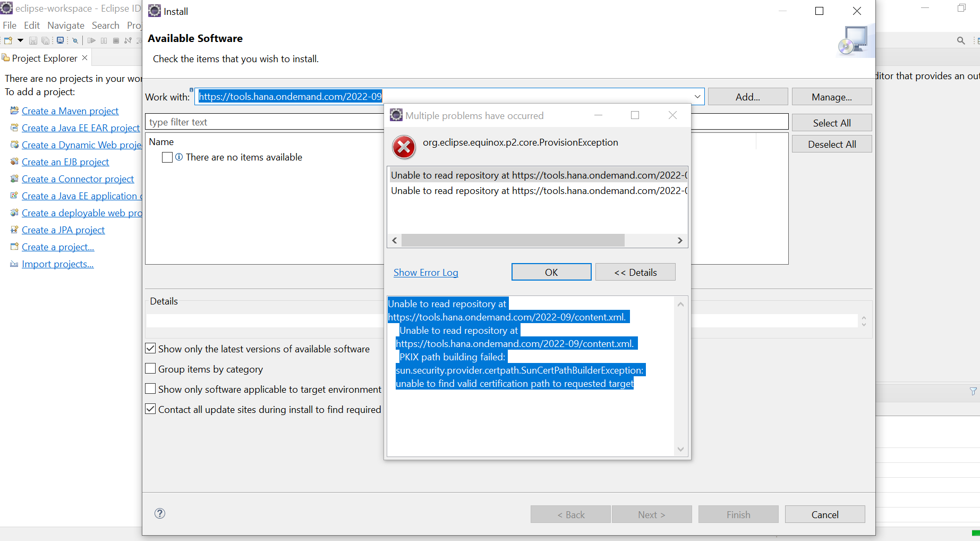Image resolution: width=980 pixels, height=541 pixels.
Task: Click the 'Create a Maven project' link
Action: click(70, 111)
